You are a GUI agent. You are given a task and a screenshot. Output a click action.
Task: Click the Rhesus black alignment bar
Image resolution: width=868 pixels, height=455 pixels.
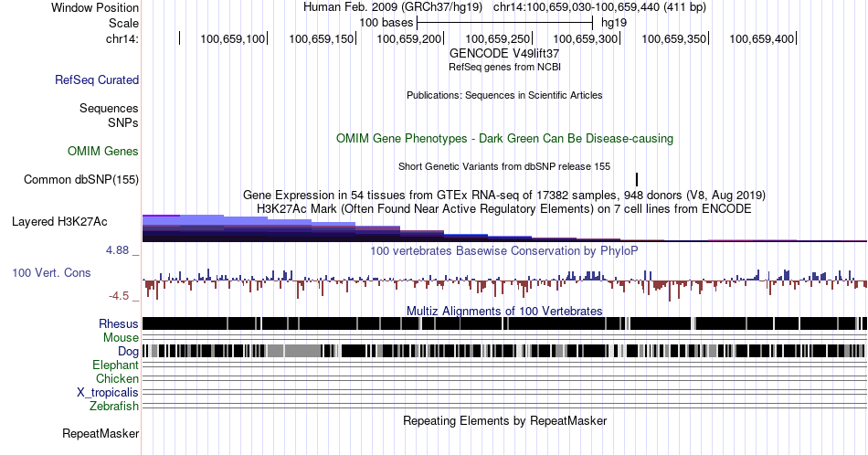pos(504,323)
